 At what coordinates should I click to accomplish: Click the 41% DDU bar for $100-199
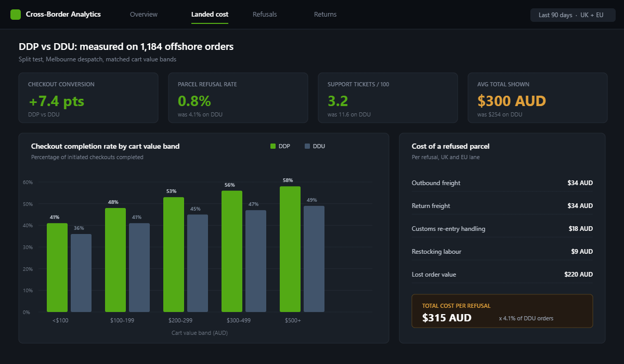(x=139, y=268)
